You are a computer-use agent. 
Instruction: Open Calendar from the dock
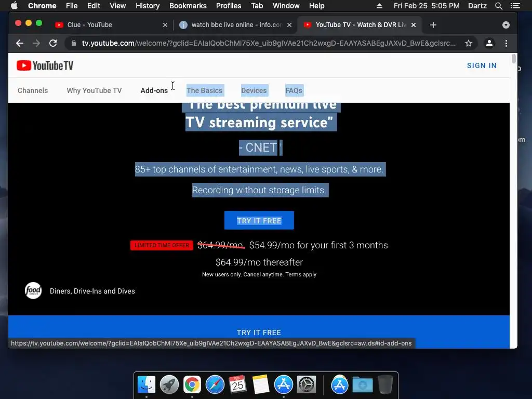click(237, 385)
